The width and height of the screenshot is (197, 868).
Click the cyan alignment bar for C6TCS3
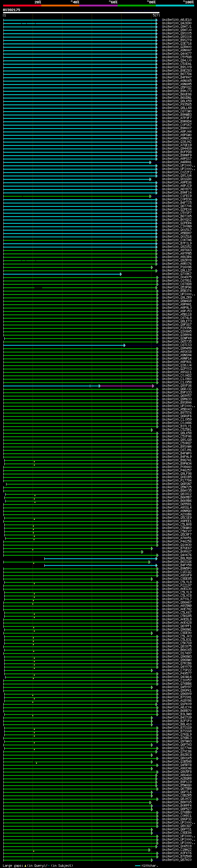[x=64, y=345]
